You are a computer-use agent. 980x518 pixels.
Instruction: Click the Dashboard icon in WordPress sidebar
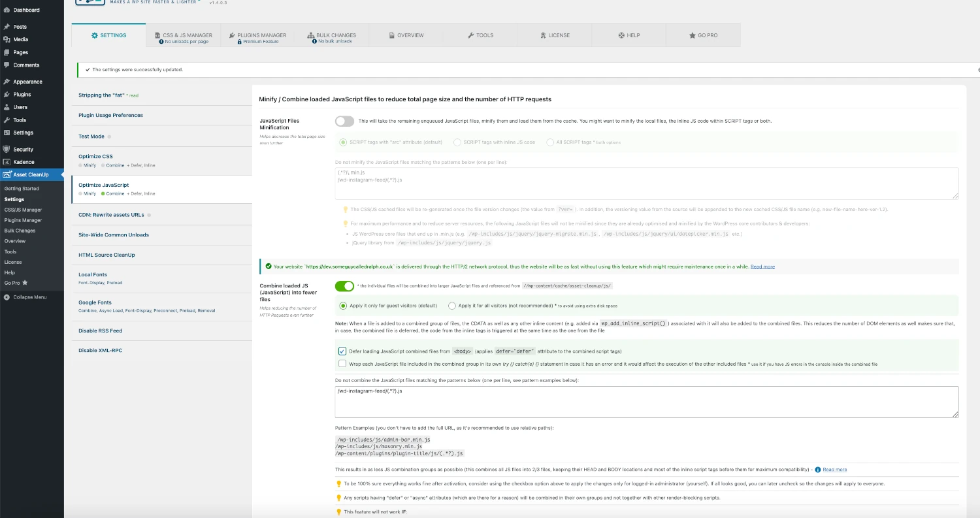pos(7,10)
